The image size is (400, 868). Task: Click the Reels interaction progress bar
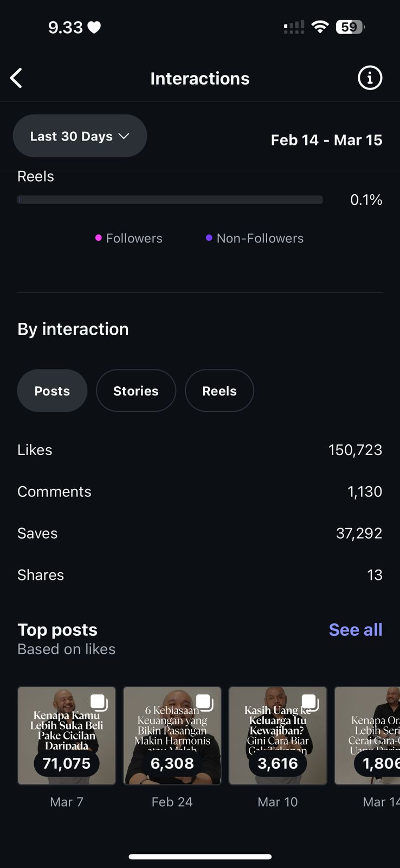(170, 200)
